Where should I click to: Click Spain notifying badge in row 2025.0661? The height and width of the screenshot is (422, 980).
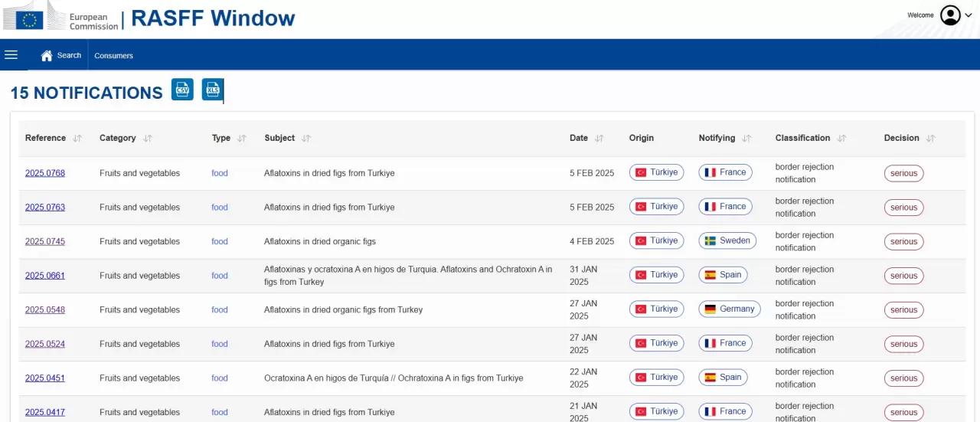(723, 274)
